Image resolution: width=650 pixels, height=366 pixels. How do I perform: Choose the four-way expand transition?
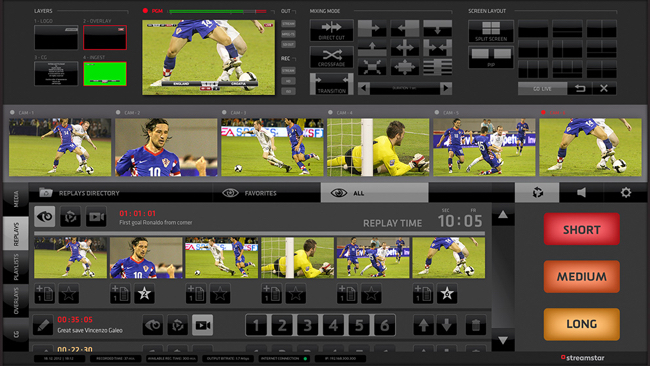(x=405, y=48)
